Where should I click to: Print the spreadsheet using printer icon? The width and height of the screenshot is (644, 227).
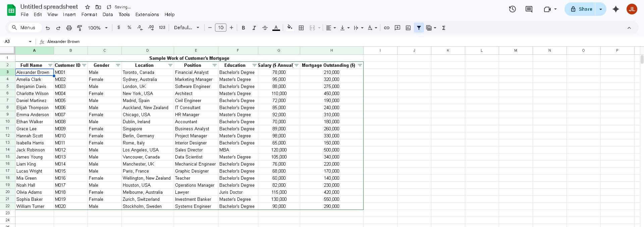(69, 28)
